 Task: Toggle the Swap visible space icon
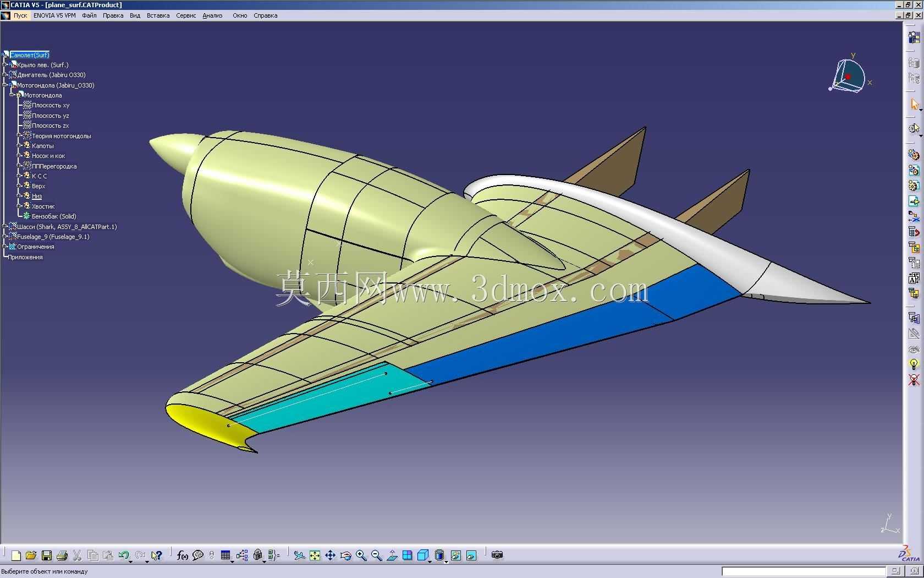471,555
